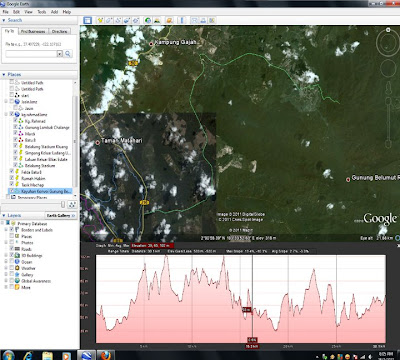Collapse the Places panel triangle
The height and width of the screenshot is (360, 400).
click(4, 74)
